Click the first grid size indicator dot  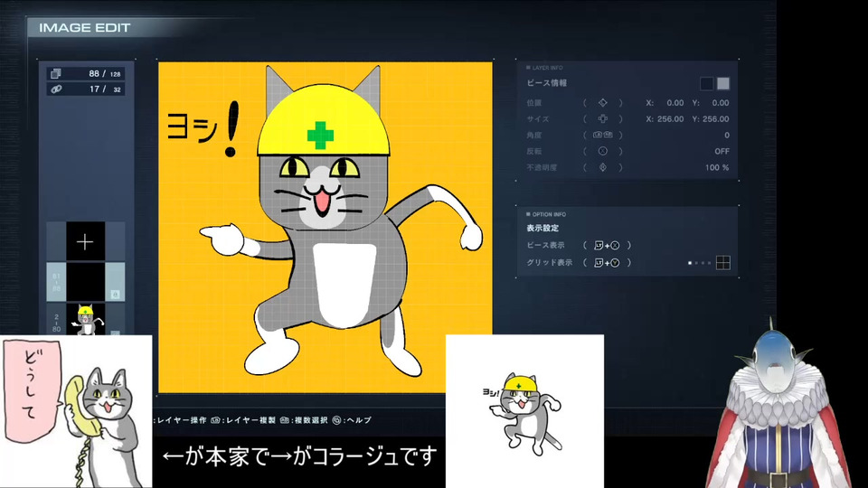click(x=690, y=263)
